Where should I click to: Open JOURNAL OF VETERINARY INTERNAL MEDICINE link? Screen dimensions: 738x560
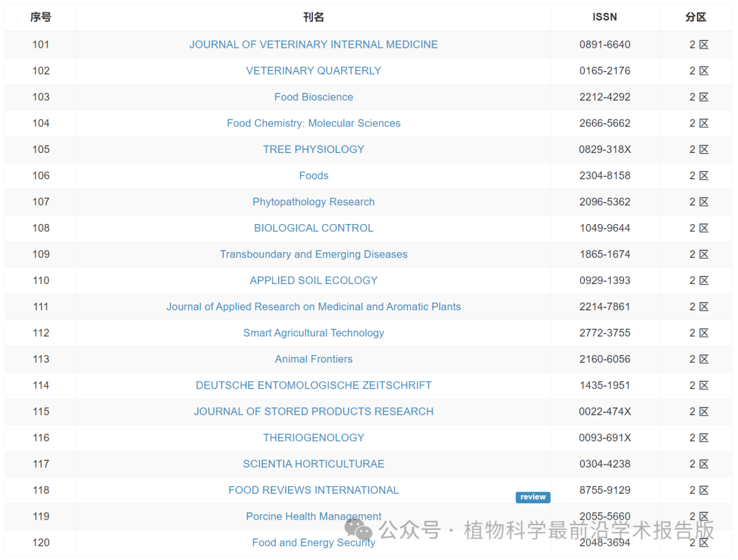(314, 44)
